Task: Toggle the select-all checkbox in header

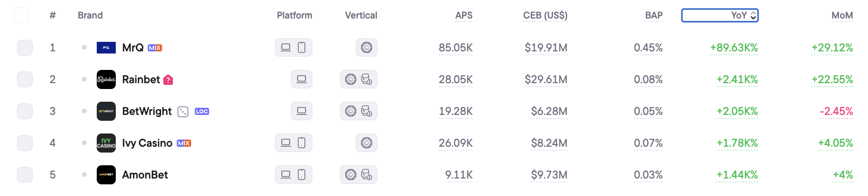Action: pos(21,15)
